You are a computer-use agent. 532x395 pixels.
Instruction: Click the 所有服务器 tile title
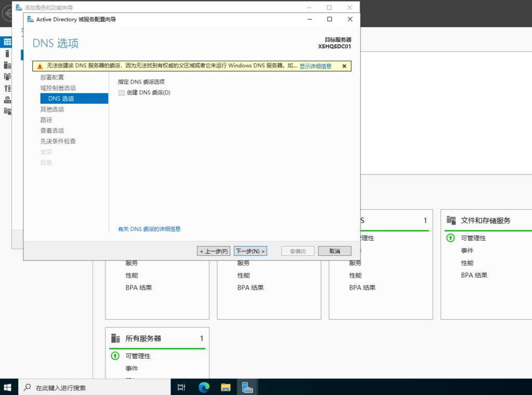[143, 339]
